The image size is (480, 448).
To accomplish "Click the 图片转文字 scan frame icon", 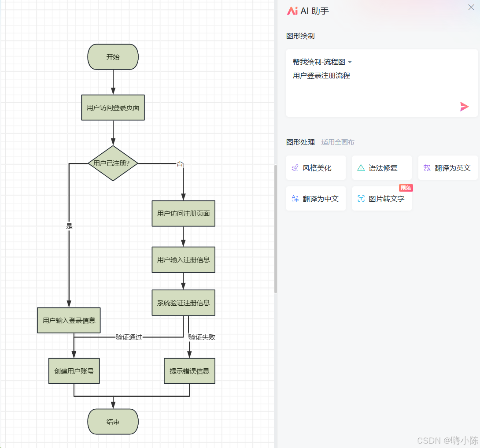I will point(361,198).
